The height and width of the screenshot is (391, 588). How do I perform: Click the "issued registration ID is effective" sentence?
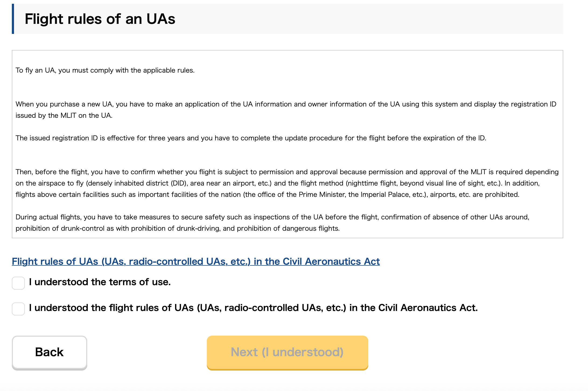coord(251,138)
